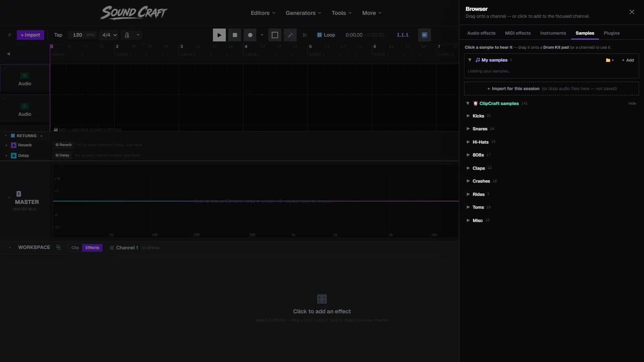The width and height of the screenshot is (644, 362).
Task: Collapse the RETURNS section
Action: tap(6, 136)
